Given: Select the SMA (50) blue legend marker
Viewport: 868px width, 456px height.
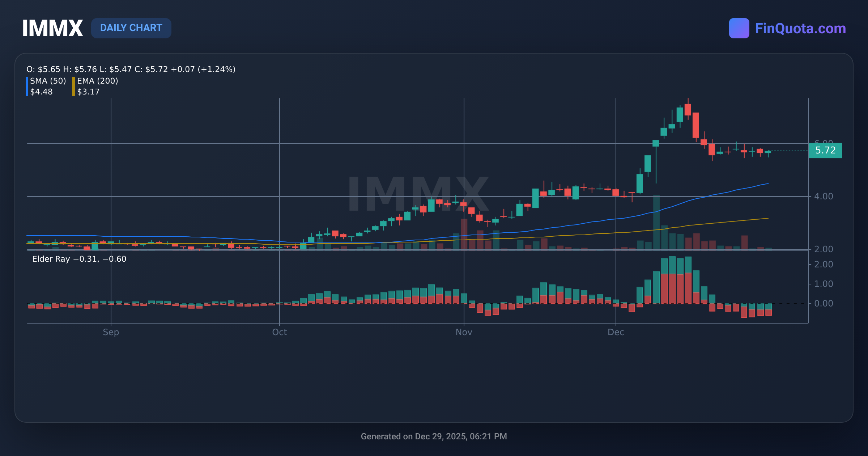Looking at the screenshot, I should [x=27, y=86].
